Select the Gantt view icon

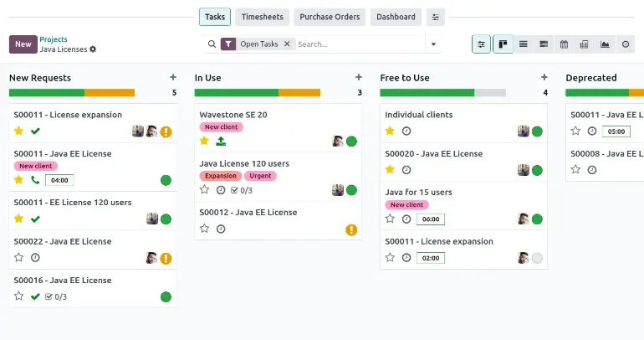[544, 44]
